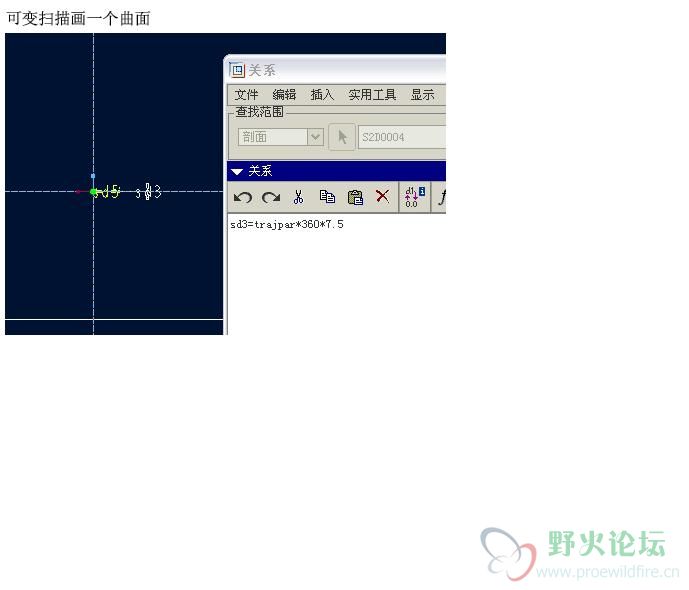Click the S2D0004 input field
The image size is (689, 590).
[x=402, y=137]
